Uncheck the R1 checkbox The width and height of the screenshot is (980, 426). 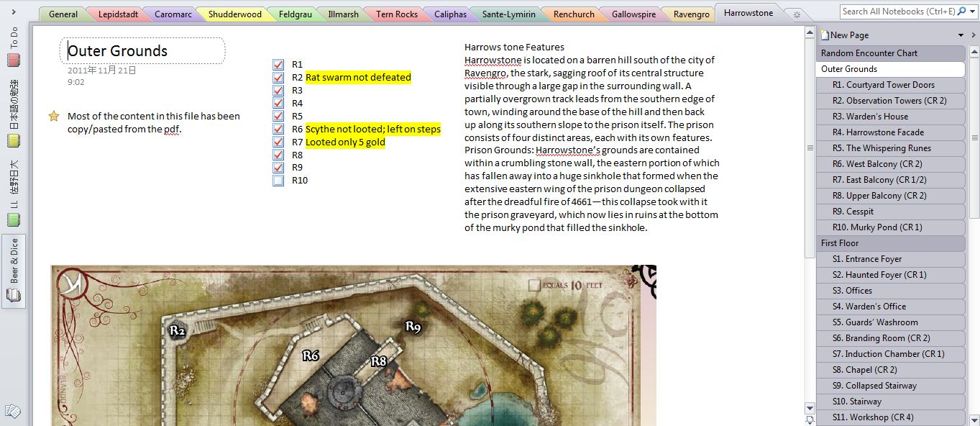click(278, 64)
